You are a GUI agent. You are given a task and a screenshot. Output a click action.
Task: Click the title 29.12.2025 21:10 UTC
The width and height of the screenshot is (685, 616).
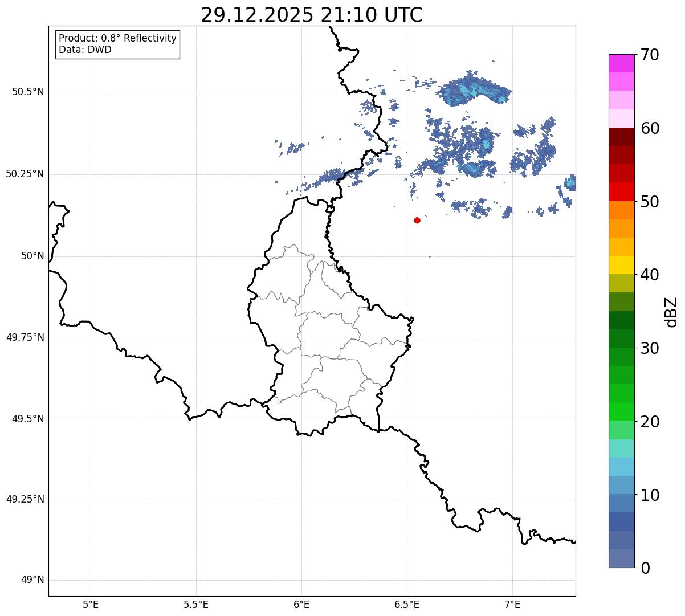coord(312,15)
